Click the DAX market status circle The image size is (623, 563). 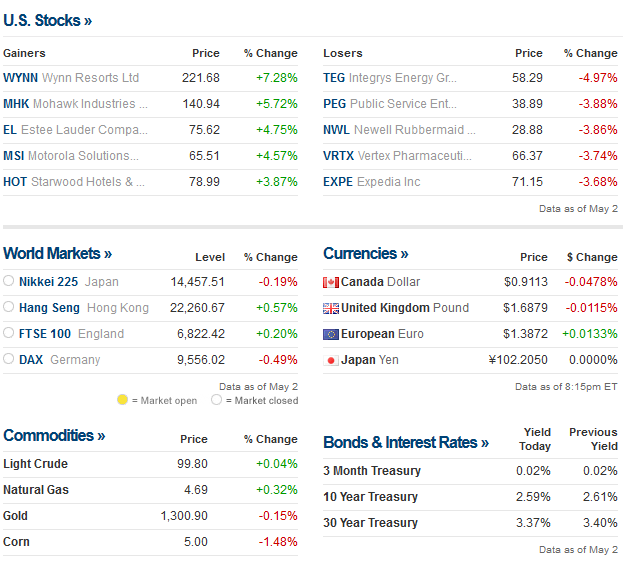9,360
